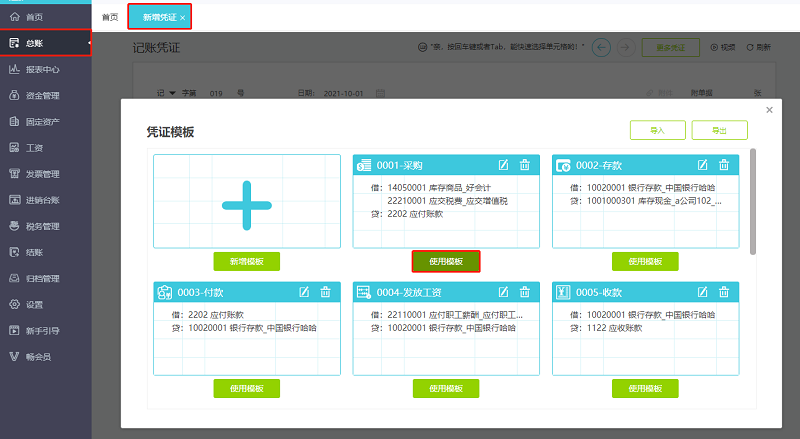Use the 0004-发放工资 template
This screenshot has width=800, height=439.
pos(446,388)
